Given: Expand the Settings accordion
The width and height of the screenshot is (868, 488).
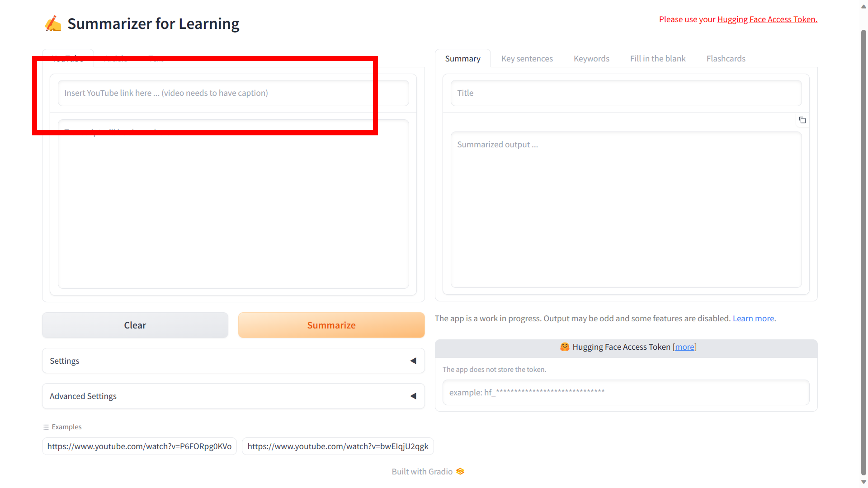Looking at the screenshot, I should coord(233,361).
